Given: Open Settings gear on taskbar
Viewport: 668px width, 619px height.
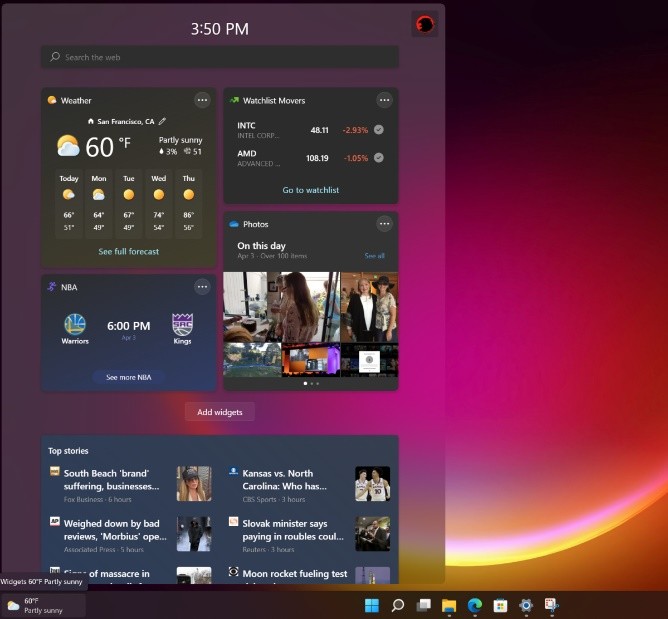Looking at the screenshot, I should click(x=526, y=605).
